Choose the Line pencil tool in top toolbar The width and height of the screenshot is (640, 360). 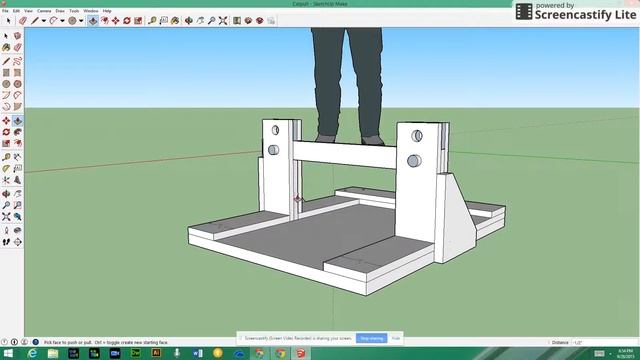(x=35, y=20)
